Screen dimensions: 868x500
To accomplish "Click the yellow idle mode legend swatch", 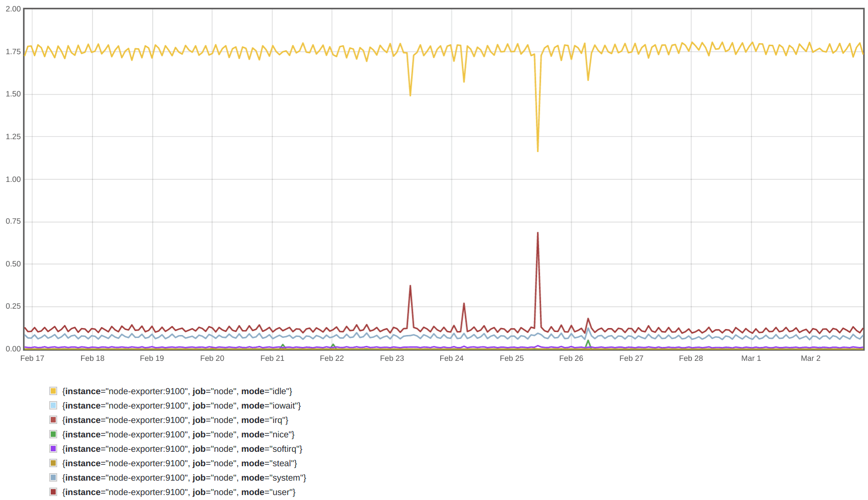I will point(53,391).
